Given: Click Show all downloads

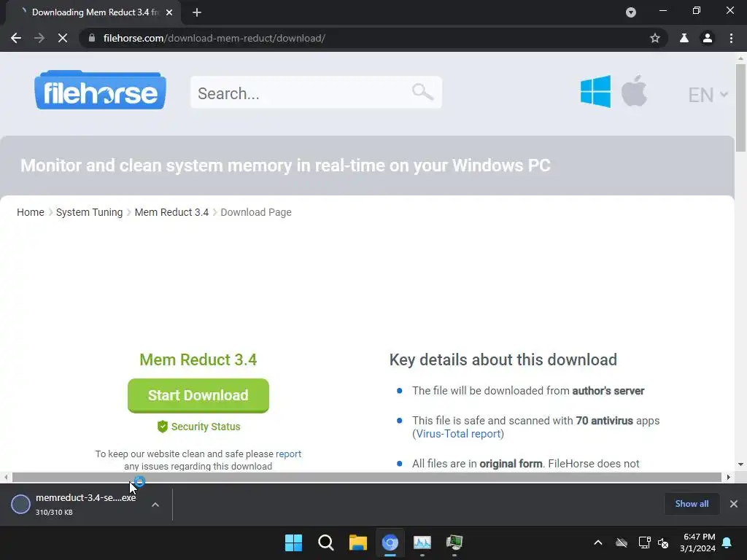Looking at the screenshot, I should (x=692, y=504).
